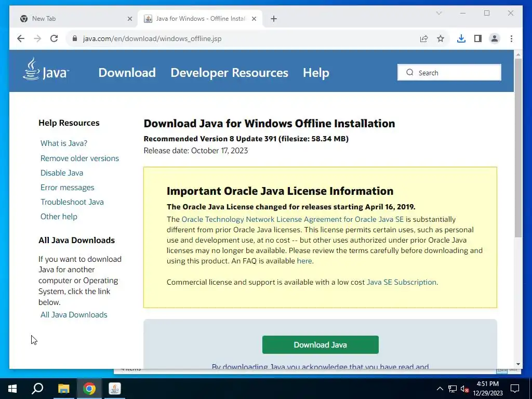
Task: Click the Java installer taskbar icon
Action: (115, 389)
